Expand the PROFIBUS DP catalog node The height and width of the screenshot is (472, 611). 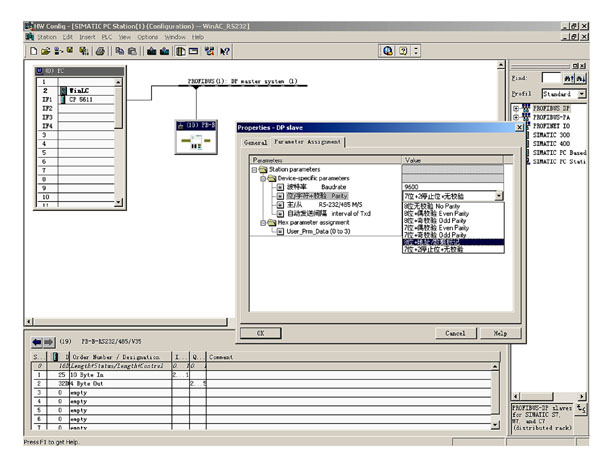coord(516,108)
